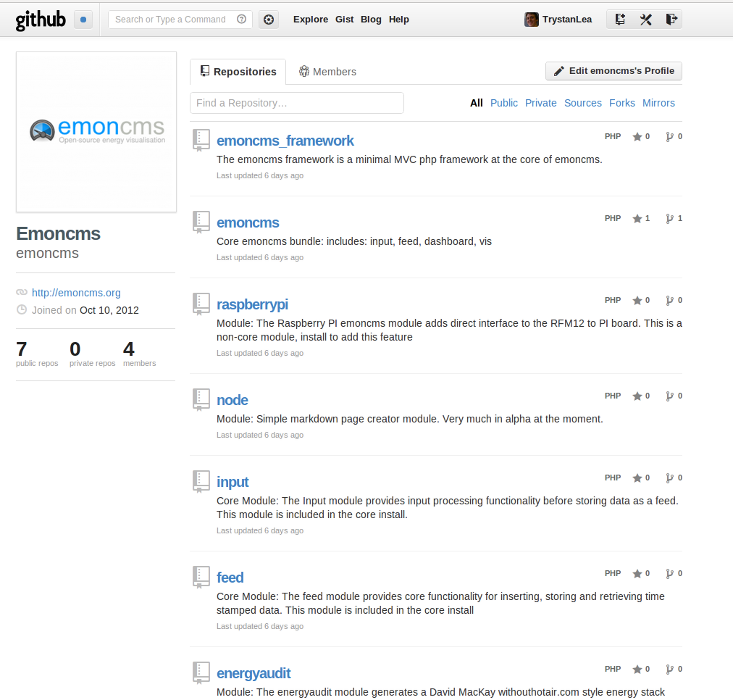Image resolution: width=733 pixels, height=700 pixels.
Task: Switch to the Members tab
Action: point(327,72)
